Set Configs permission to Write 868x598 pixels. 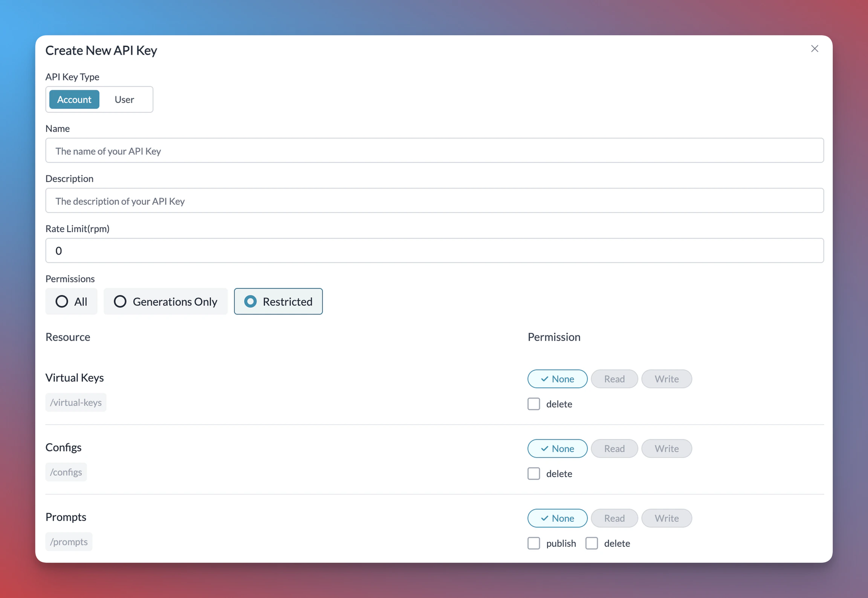(x=666, y=448)
